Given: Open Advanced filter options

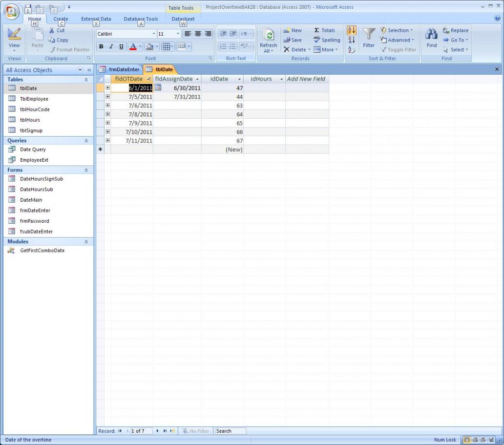Looking at the screenshot, I should point(397,40).
